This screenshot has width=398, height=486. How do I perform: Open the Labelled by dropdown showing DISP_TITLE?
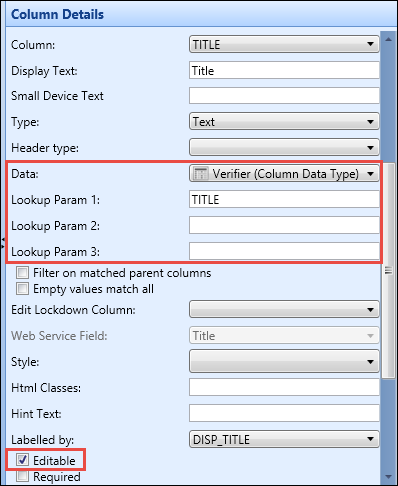click(x=284, y=439)
